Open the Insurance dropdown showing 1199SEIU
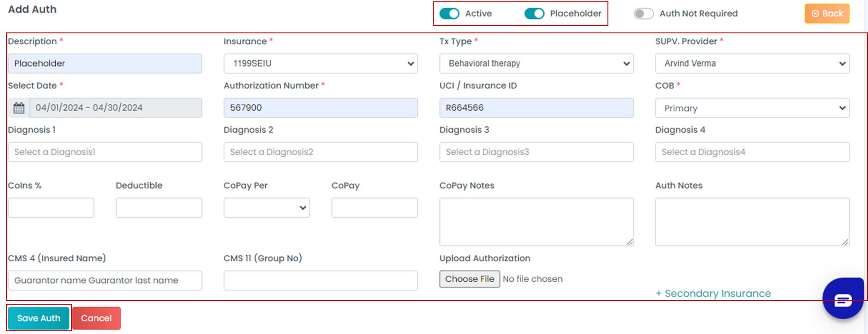The width and height of the screenshot is (868, 334). [320, 64]
